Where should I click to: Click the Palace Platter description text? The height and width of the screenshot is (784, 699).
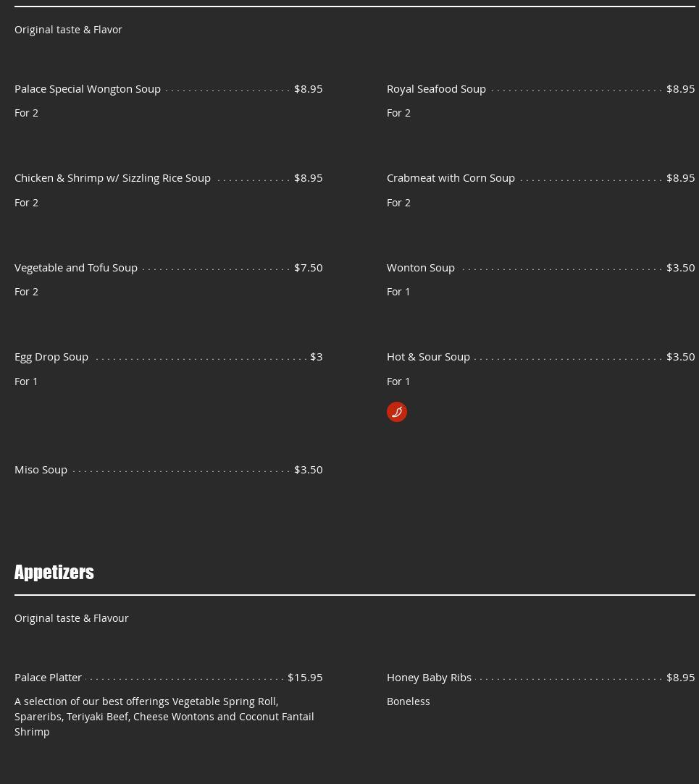[x=164, y=717]
